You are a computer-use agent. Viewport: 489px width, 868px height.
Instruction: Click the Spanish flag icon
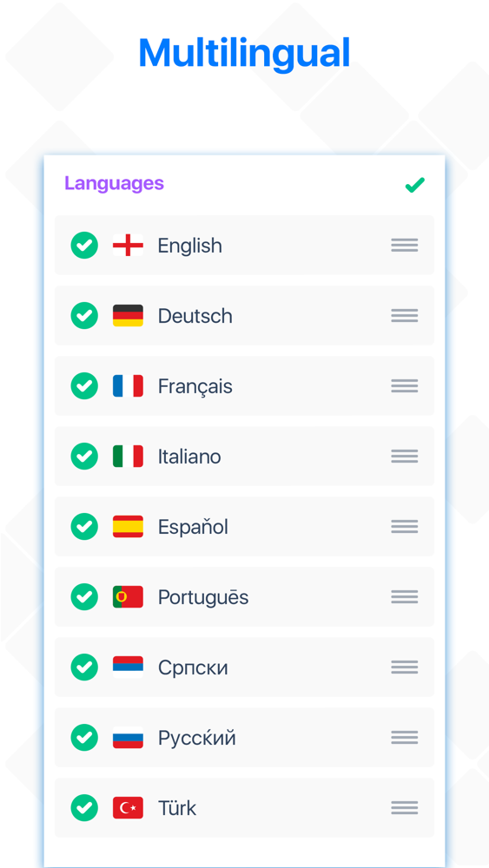(128, 527)
